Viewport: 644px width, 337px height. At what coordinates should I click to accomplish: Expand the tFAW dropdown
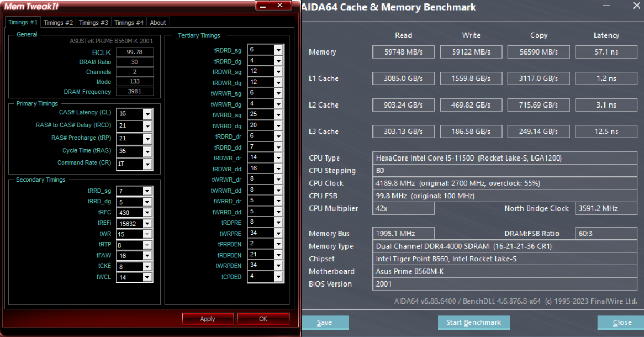[x=147, y=256]
